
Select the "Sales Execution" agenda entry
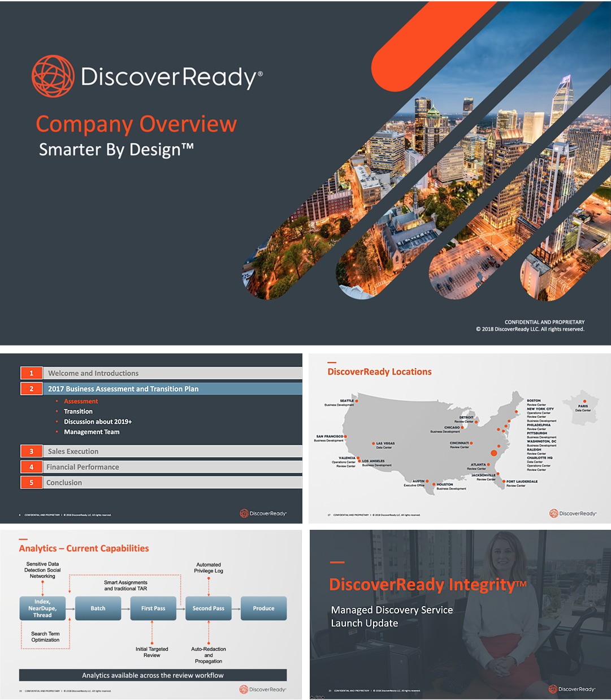pos(72,451)
